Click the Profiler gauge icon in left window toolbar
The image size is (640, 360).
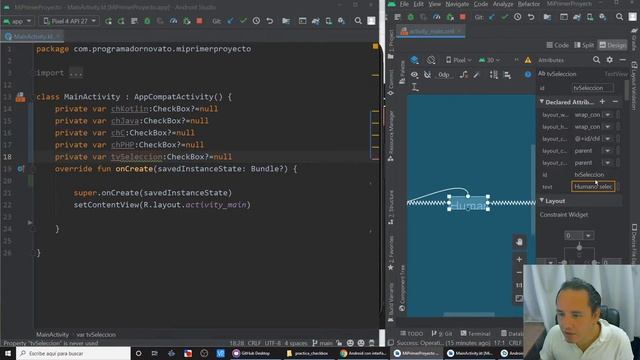pyautogui.click(x=173, y=21)
